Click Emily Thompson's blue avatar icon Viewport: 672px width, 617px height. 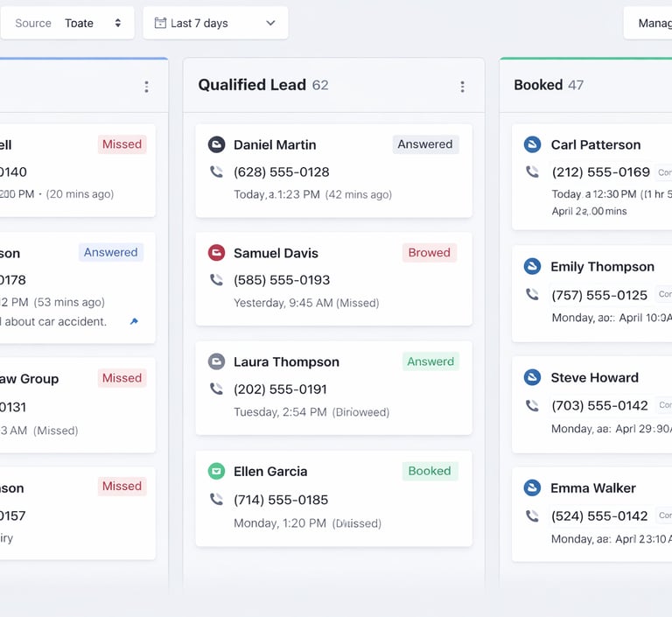click(532, 266)
